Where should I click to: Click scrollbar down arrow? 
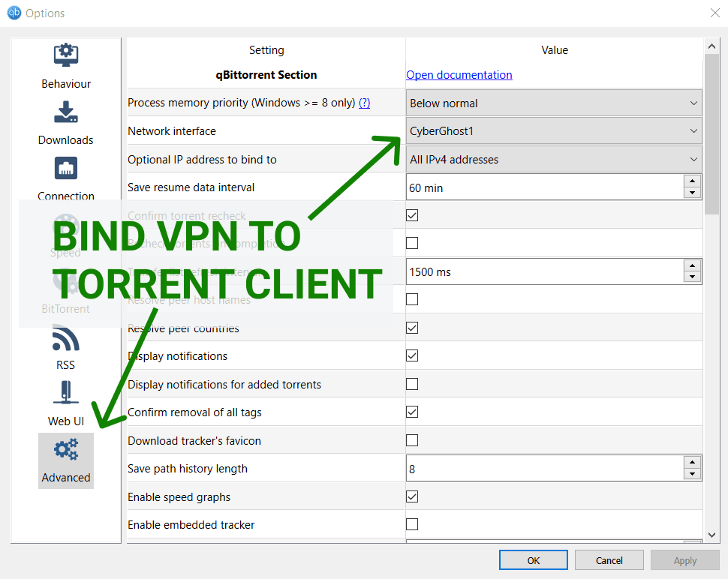[711, 535]
